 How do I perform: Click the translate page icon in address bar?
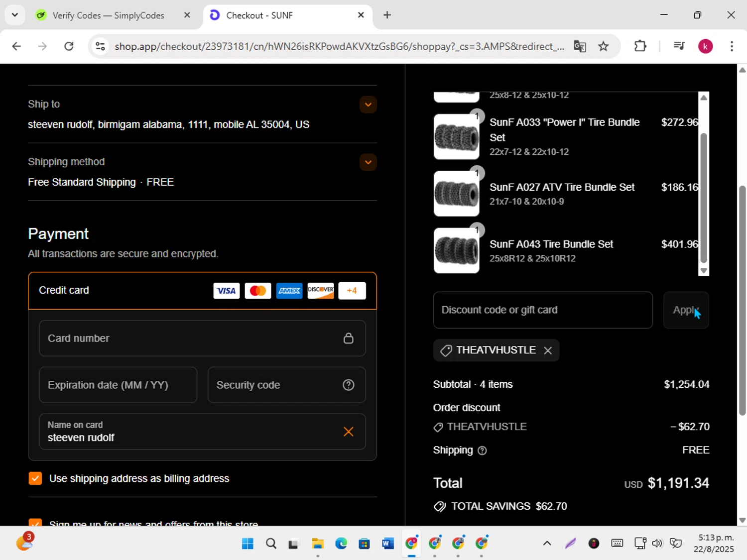coord(580,46)
